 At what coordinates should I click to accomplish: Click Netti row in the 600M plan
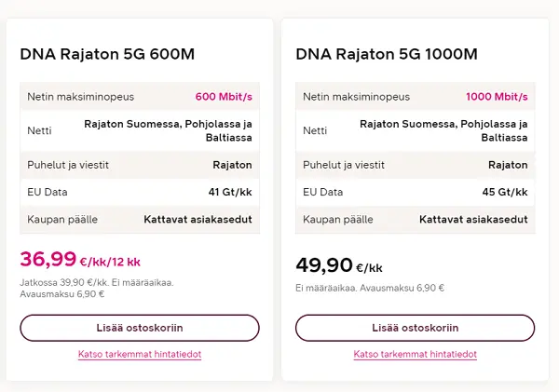tap(140, 130)
